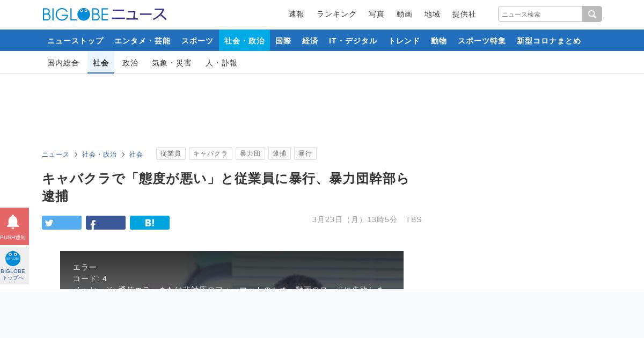Click the TBS source label
644x338 pixels.
[x=414, y=219]
